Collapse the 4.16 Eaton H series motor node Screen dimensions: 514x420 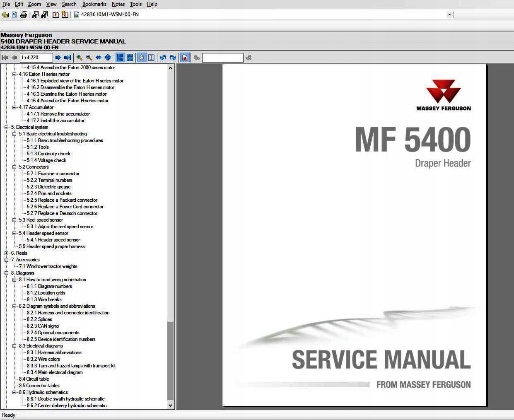coord(14,74)
